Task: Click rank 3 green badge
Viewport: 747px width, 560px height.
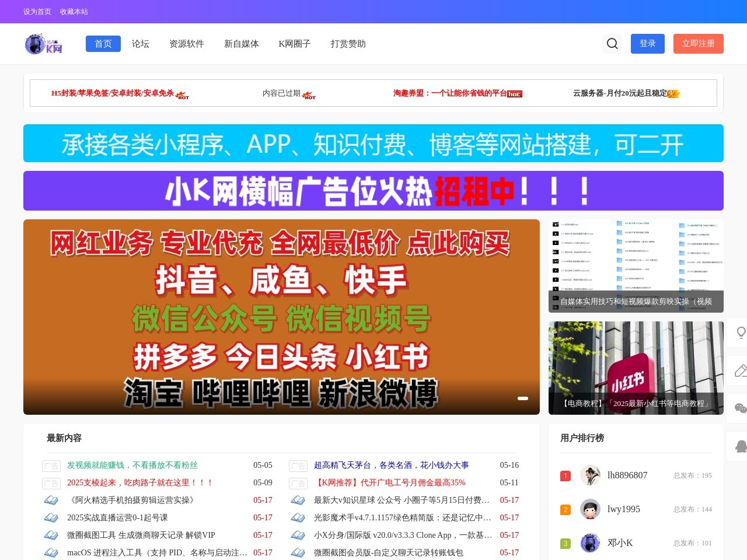Action: pos(565,544)
